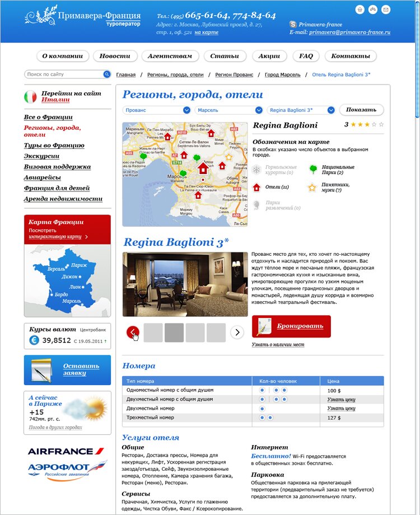Image resolution: width=420 pixels, height=515 pixels.
Task: Click the snowflake legend icon for ski resorts
Action: click(x=256, y=170)
